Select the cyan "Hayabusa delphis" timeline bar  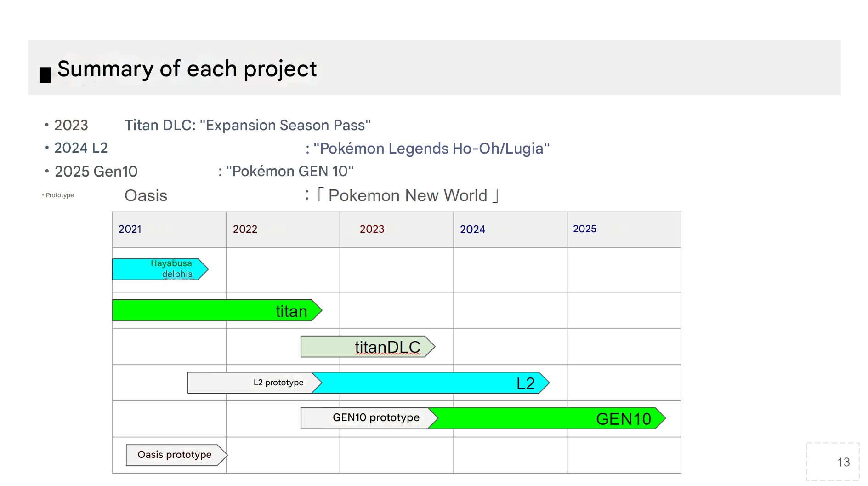pyautogui.click(x=160, y=269)
